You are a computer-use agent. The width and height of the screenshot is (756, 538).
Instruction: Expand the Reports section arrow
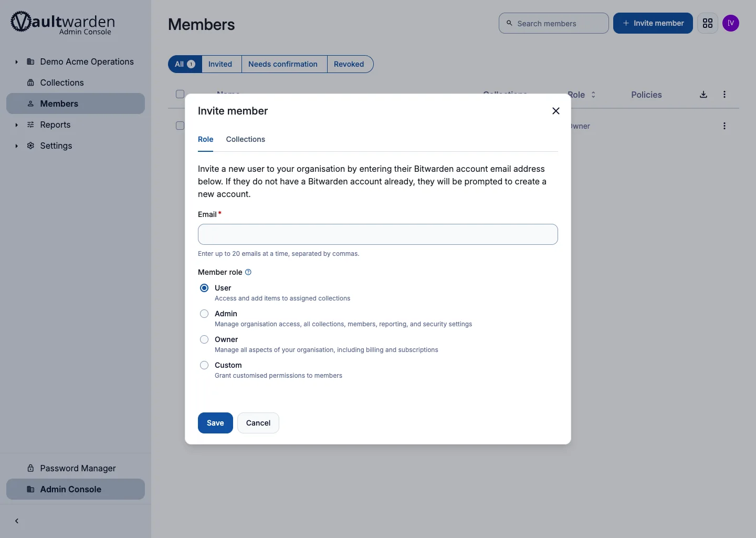(16, 125)
